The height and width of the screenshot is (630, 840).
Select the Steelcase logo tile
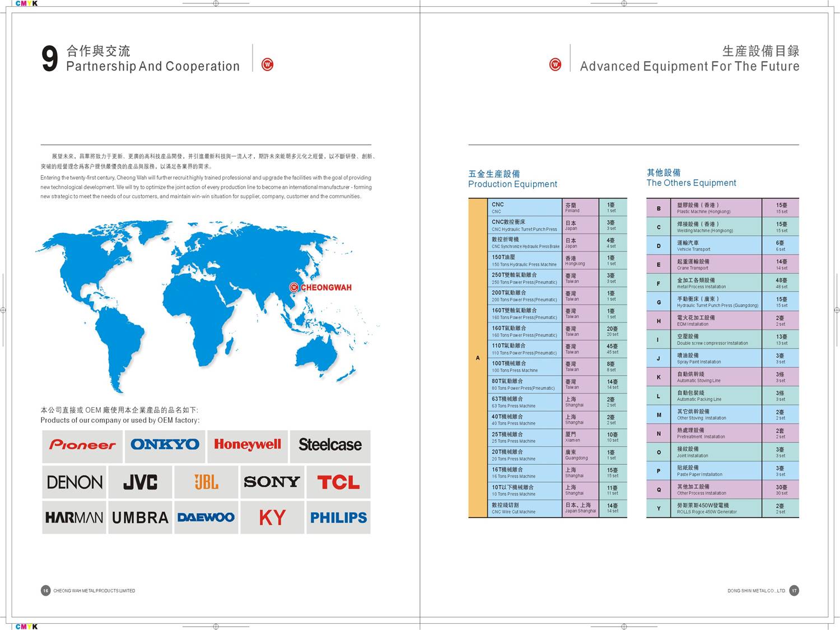click(x=330, y=446)
